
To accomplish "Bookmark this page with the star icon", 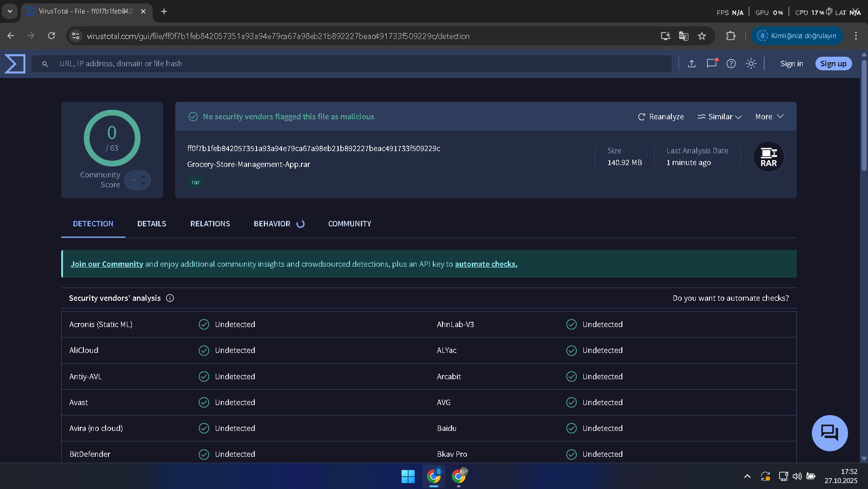I will [702, 36].
